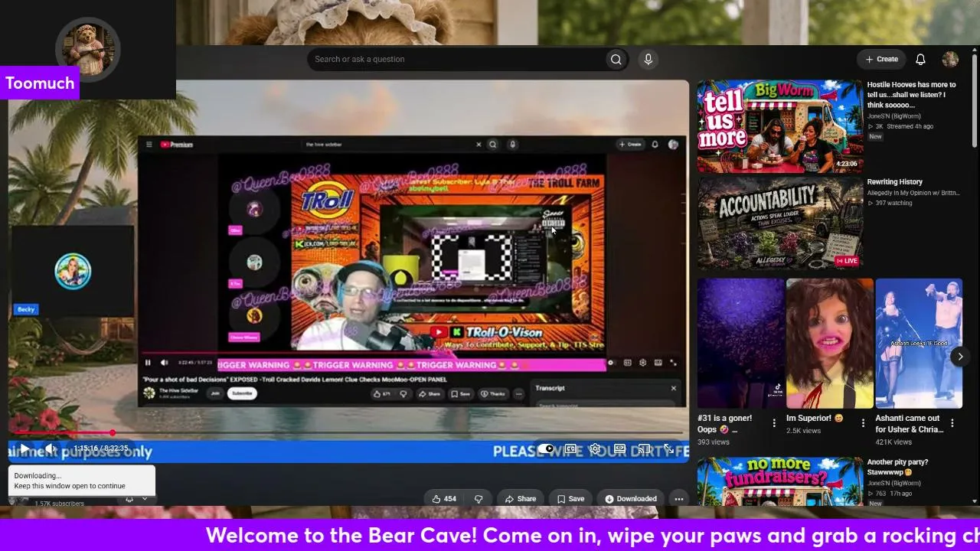Switch the outer player to theater mode
Screen dimensions: 980x551
[x=619, y=449]
